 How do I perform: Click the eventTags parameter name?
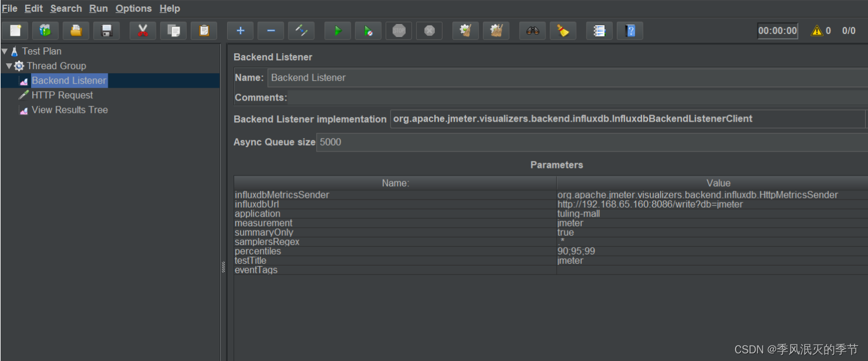[x=395, y=270]
